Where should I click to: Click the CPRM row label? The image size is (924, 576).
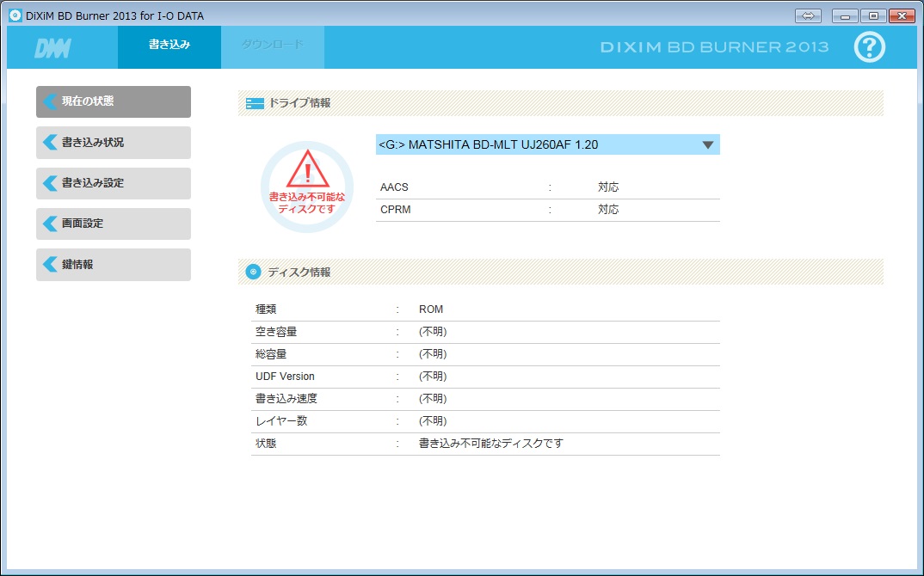click(x=396, y=210)
